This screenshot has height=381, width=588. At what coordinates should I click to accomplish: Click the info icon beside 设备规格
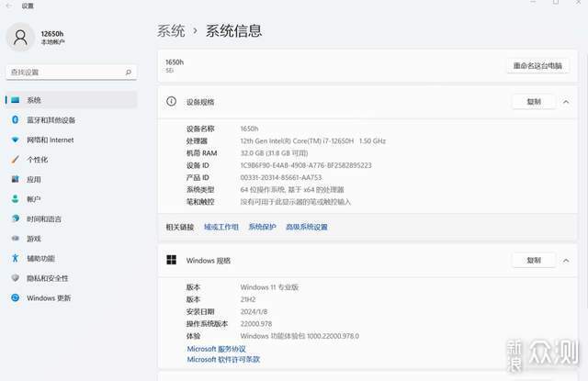(x=172, y=102)
